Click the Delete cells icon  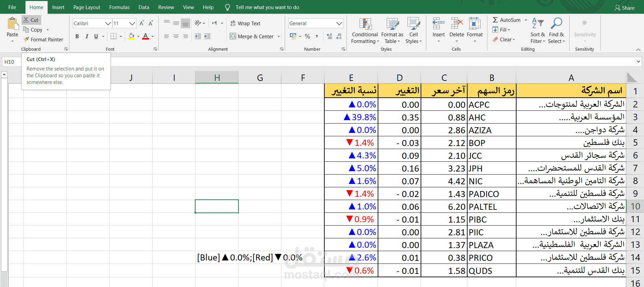pyautogui.click(x=457, y=24)
